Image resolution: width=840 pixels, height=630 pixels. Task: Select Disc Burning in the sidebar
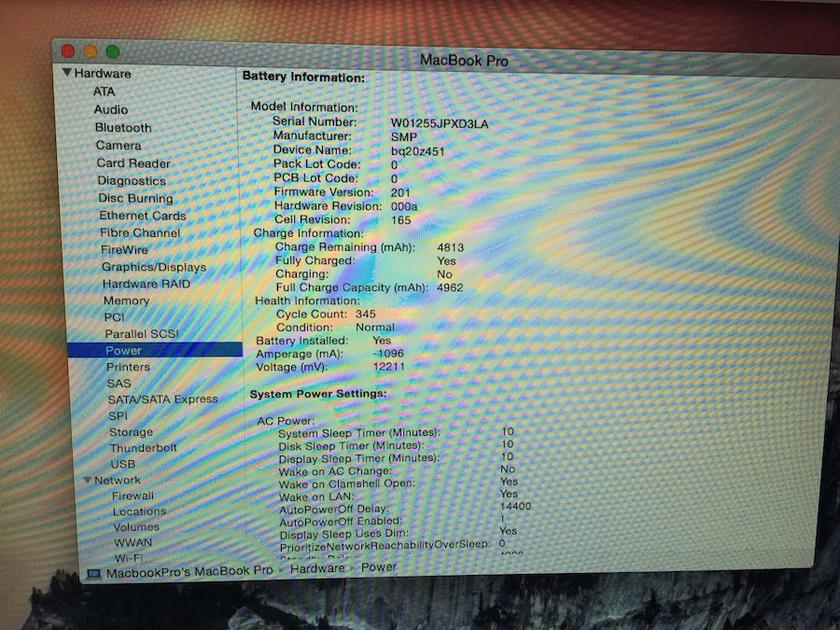pyautogui.click(x=135, y=198)
